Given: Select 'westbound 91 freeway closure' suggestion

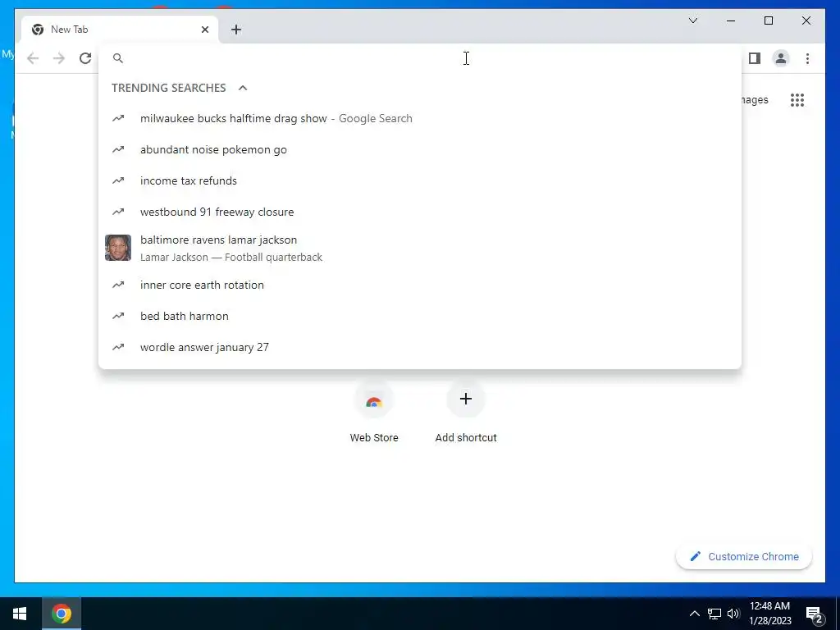Looking at the screenshot, I should click(x=420, y=212).
